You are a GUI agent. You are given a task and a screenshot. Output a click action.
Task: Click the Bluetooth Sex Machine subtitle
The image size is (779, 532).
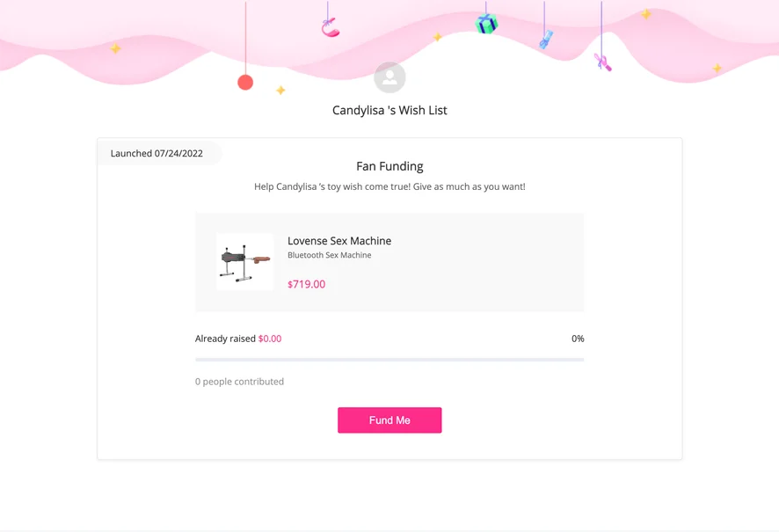coord(330,255)
